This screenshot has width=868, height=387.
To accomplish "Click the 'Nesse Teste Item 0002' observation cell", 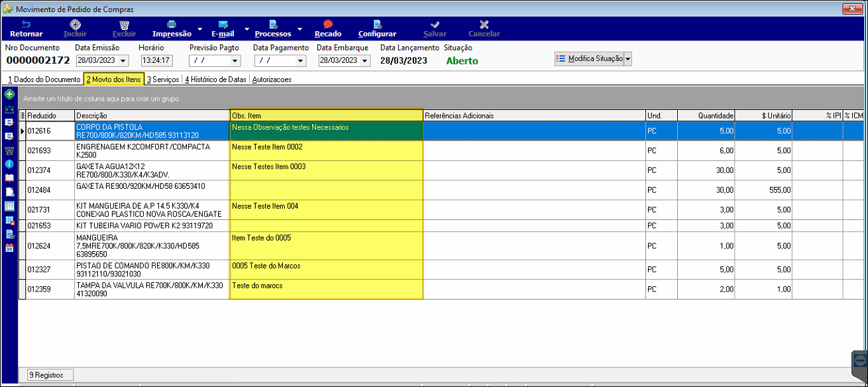I will point(326,150).
